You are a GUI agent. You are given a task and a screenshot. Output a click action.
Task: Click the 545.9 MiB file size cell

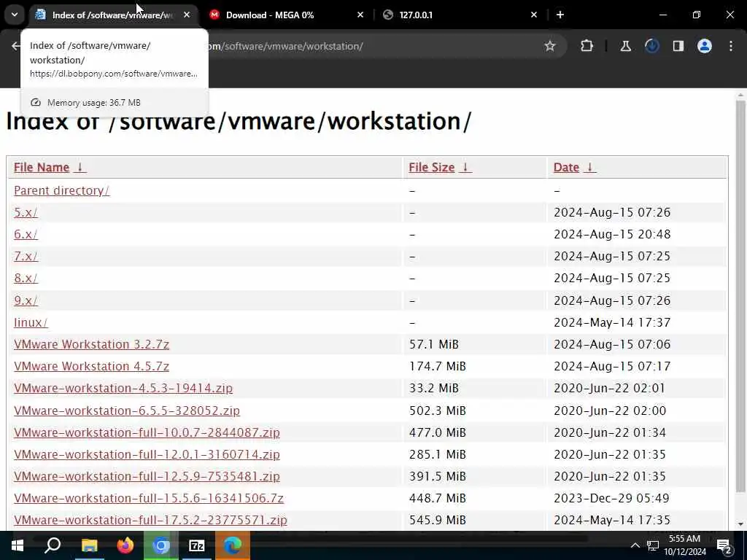pyautogui.click(x=438, y=520)
